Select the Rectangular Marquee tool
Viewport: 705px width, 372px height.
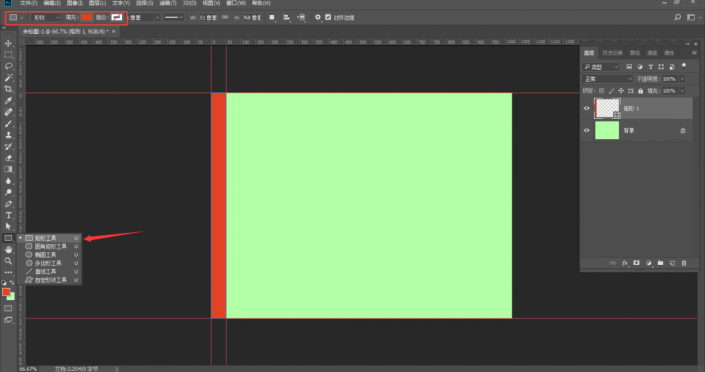coord(8,54)
